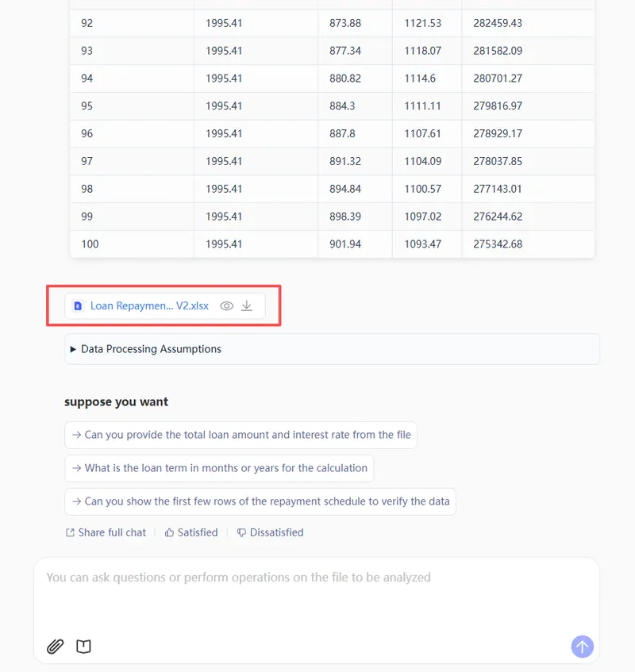
Task: Click the row 100 number cell
Action: pyautogui.click(x=90, y=244)
